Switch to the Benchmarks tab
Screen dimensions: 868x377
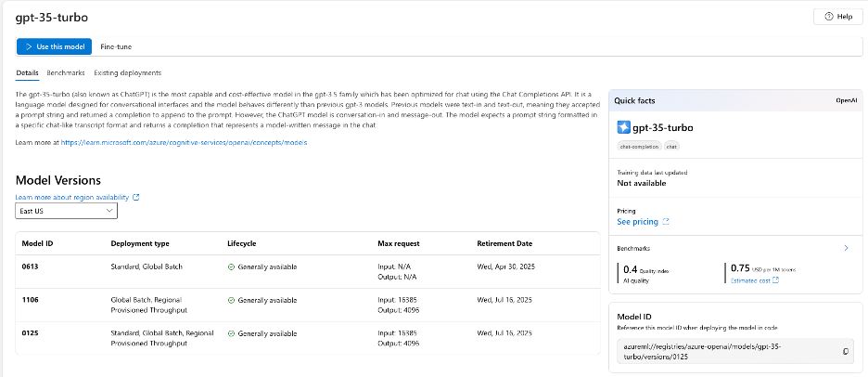click(66, 72)
